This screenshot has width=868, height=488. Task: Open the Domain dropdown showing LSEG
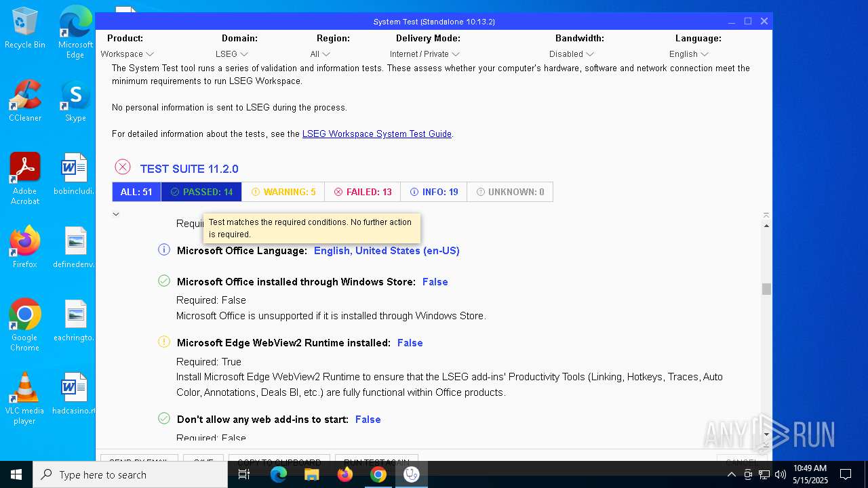click(232, 54)
